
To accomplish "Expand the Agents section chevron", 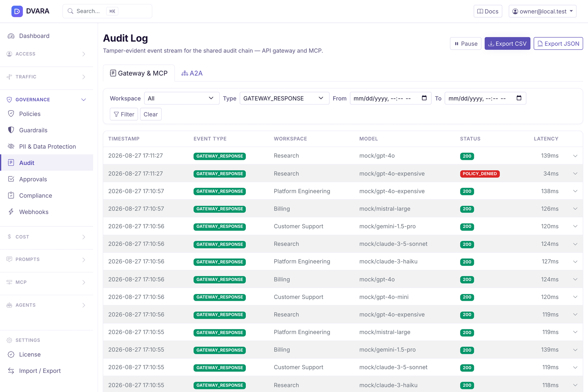I will tap(84, 305).
